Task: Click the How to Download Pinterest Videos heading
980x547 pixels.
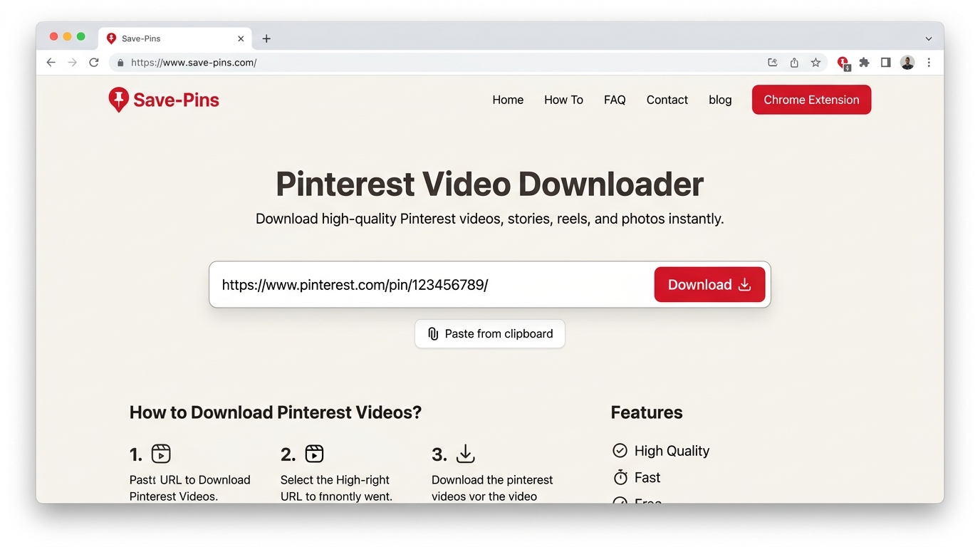Action: pos(276,412)
